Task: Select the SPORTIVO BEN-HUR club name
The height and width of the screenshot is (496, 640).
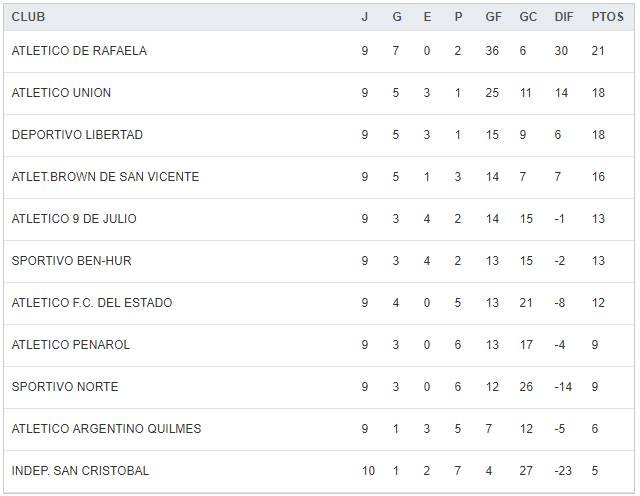Action: 71,261
